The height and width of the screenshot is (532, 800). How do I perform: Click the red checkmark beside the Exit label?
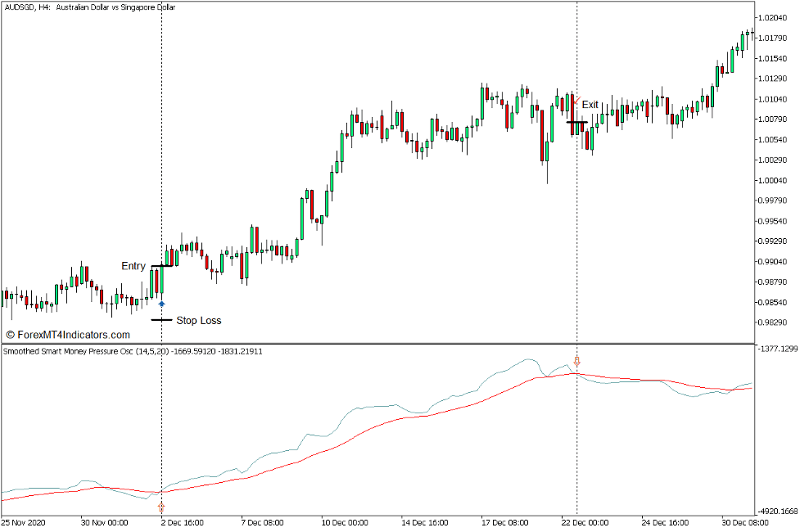576,99
